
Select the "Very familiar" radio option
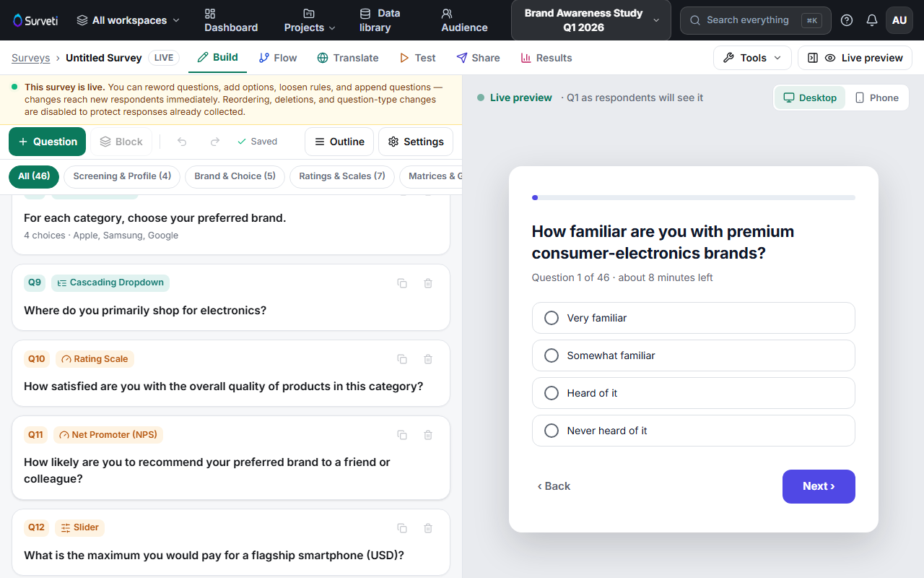[x=693, y=318]
